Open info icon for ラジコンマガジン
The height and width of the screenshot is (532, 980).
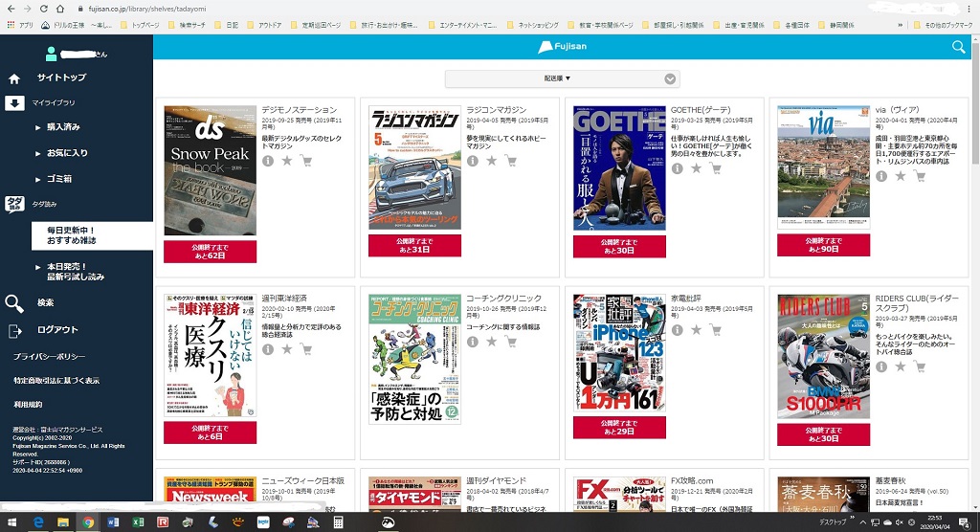point(473,162)
